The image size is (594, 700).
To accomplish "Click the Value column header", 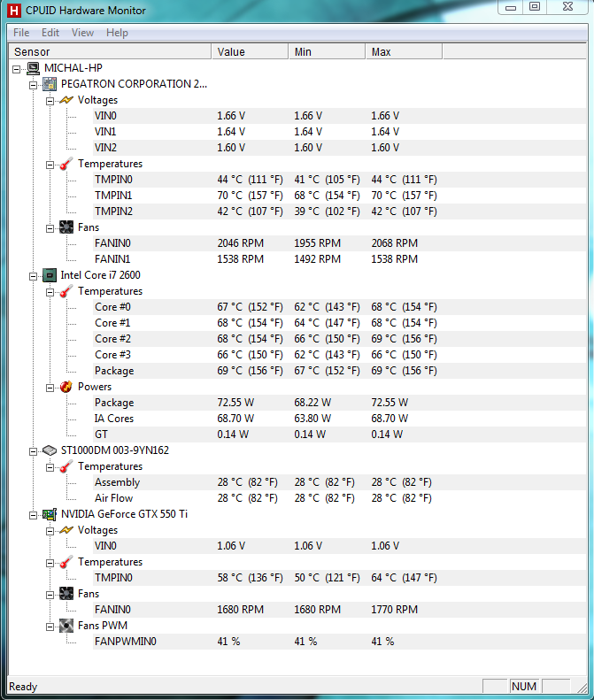I will coord(250,52).
